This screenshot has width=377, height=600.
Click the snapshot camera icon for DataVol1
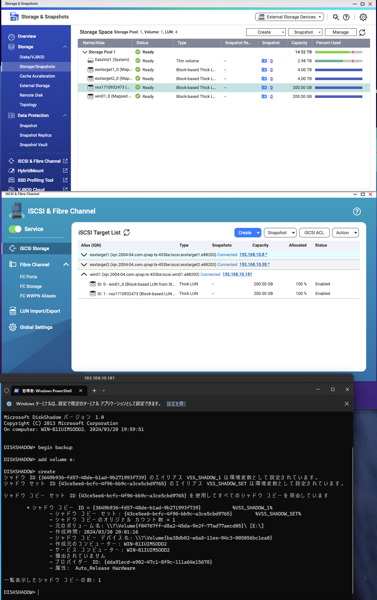[264, 61]
